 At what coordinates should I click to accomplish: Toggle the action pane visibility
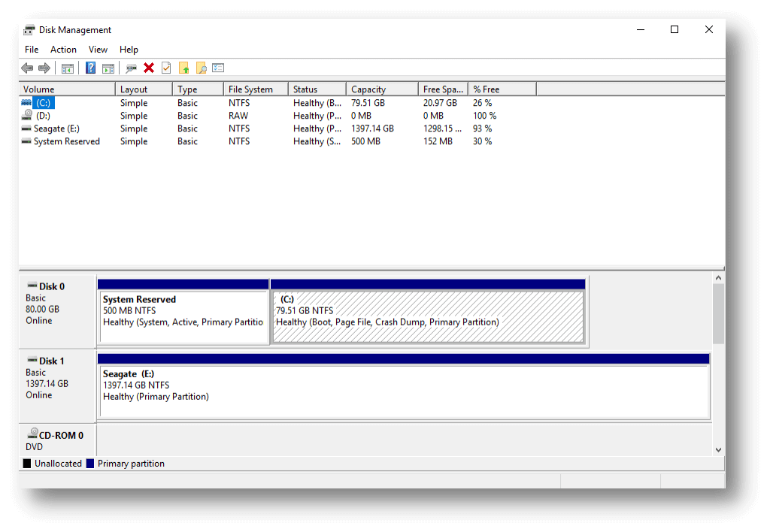[x=109, y=68]
